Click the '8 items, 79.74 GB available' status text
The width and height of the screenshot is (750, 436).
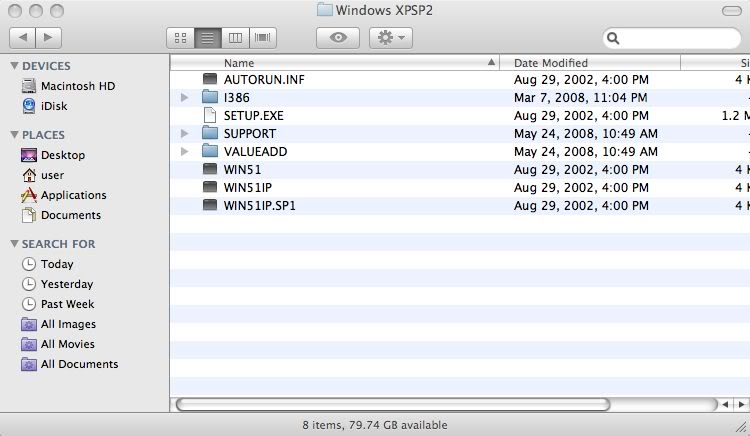375,425
